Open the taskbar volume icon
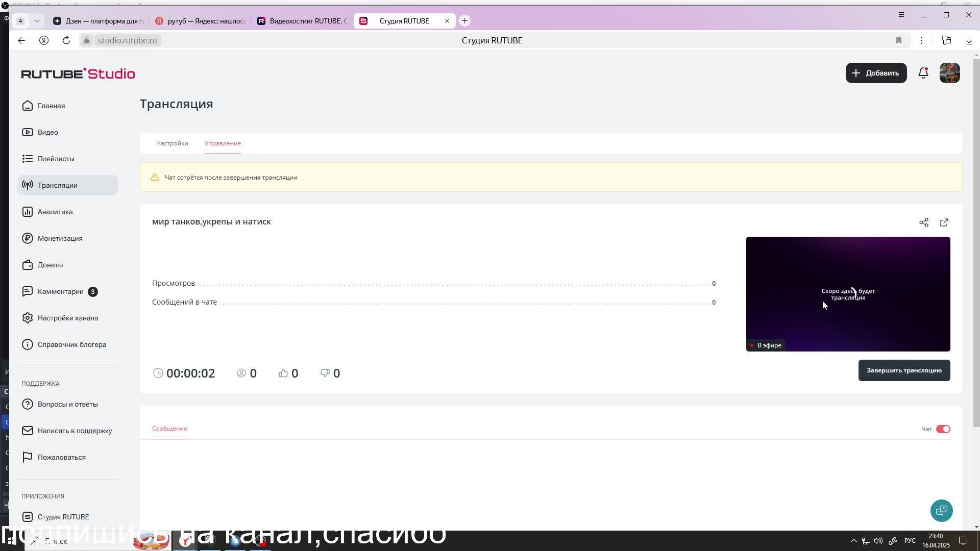The height and width of the screenshot is (551, 980). 878,541
